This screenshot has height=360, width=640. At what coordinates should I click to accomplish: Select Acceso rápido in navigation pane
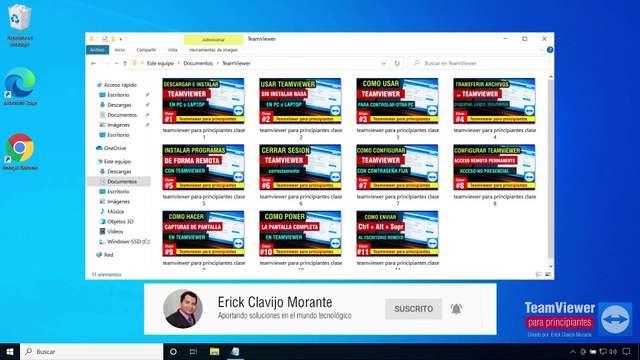coord(120,85)
